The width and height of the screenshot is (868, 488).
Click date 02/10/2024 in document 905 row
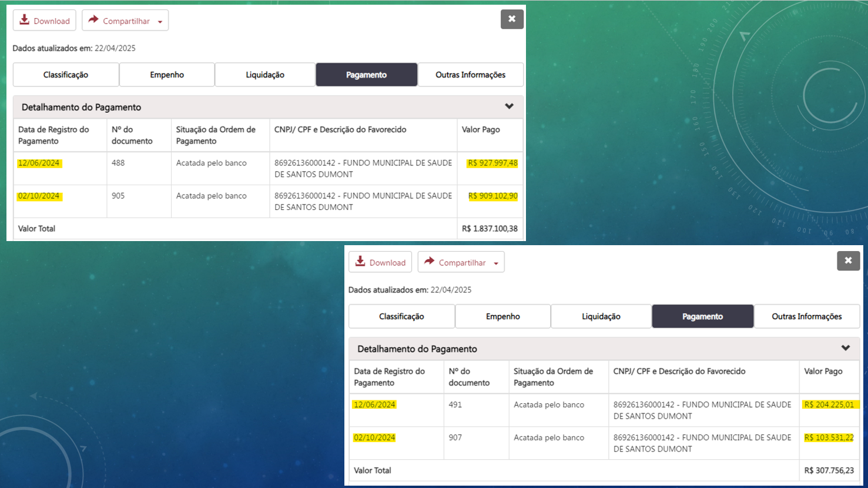pyautogui.click(x=39, y=196)
